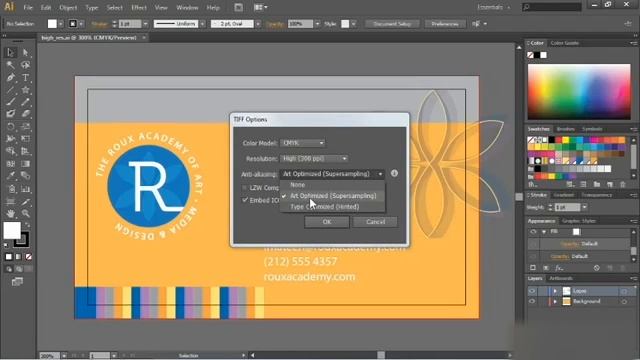640x360 pixels.
Task: Click the Logos layer target circle
Action: click(624, 291)
